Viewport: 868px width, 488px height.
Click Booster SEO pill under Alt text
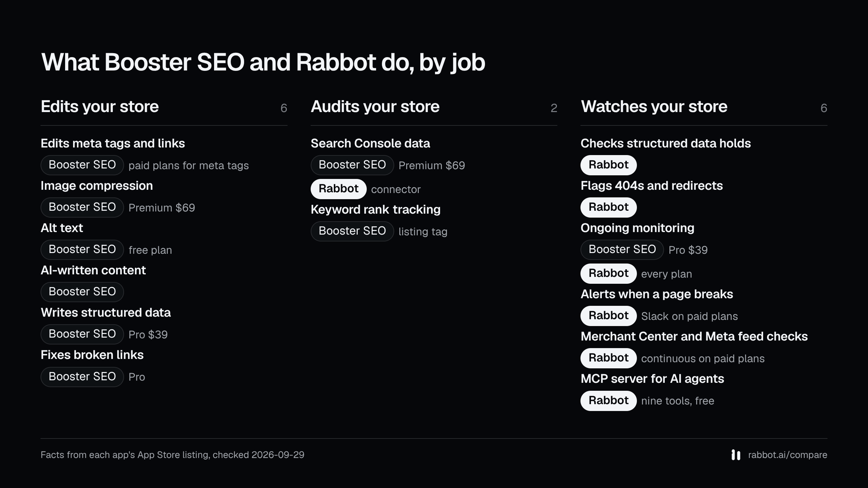tap(82, 249)
